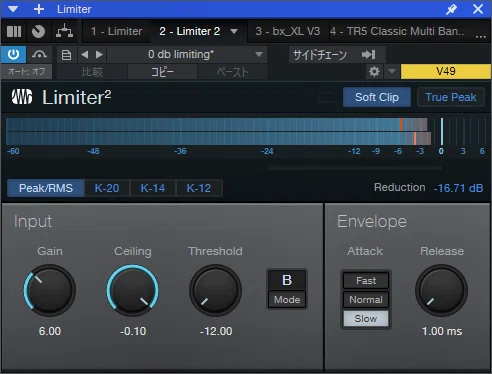492x374 pixels.
Task: Open the 4 - TR5 Classic Multi Band tab
Action: [397, 31]
